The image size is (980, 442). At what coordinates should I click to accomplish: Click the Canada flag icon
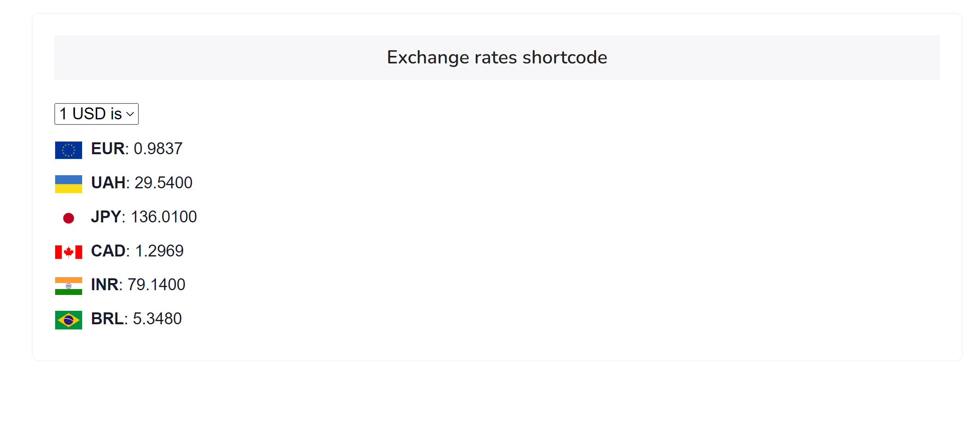click(x=68, y=252)
